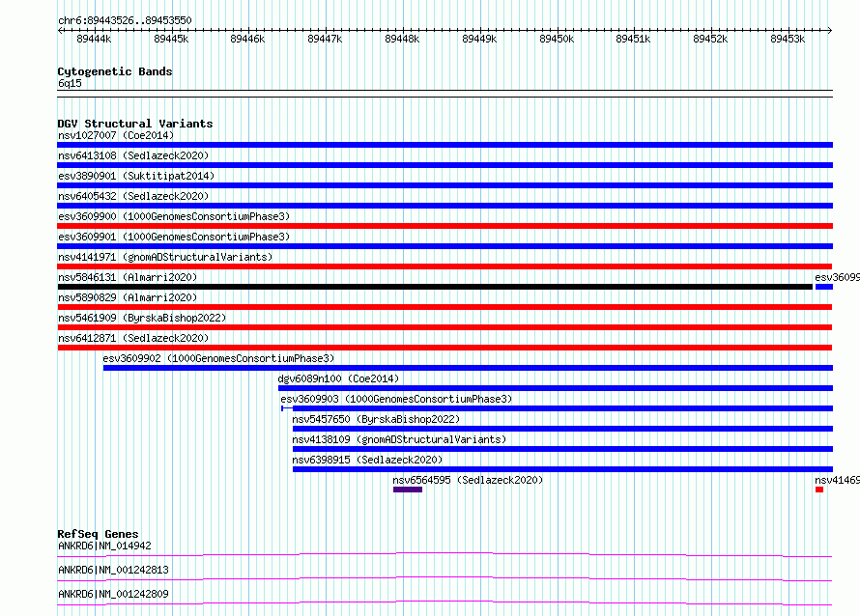This screenshot has height=616, width=860.
Task: Select nsv4138109 (gnomADStructuralVariants) label
Action: [x=399, y=439]
